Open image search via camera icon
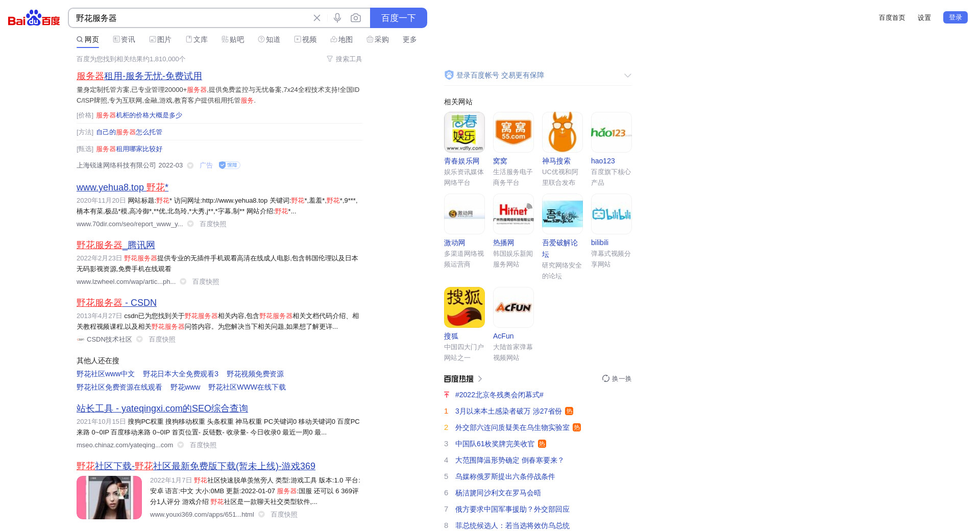The height and width of the screenshot is (531, 980). tap(356, 18)
